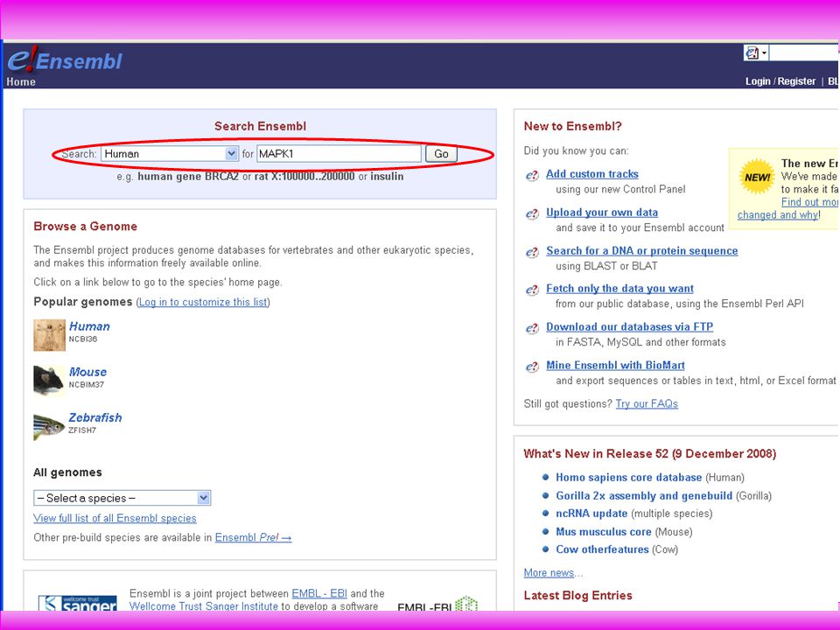The image size is (840, 630).
Task: Open the Mouse genome link
Action: tap(87, 372)
